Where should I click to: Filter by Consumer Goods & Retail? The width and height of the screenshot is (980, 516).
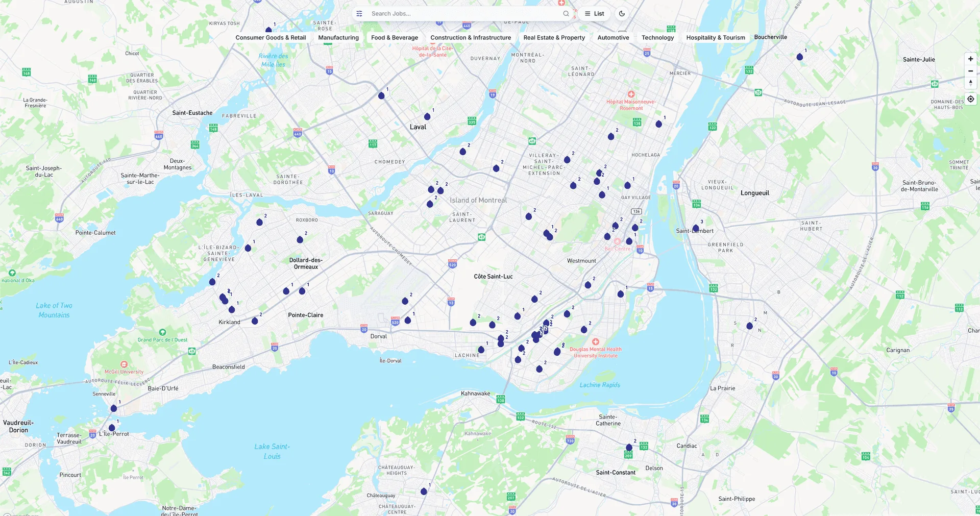[271, 38]
